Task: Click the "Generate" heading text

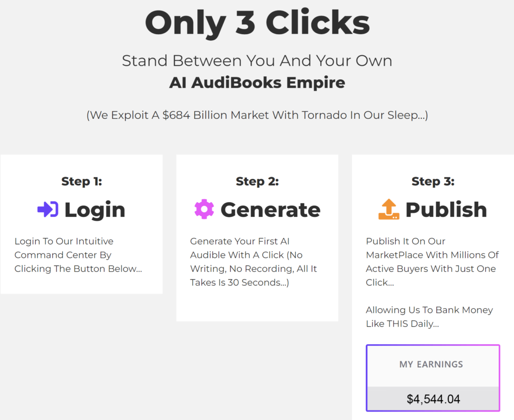Action: (271, 210)
